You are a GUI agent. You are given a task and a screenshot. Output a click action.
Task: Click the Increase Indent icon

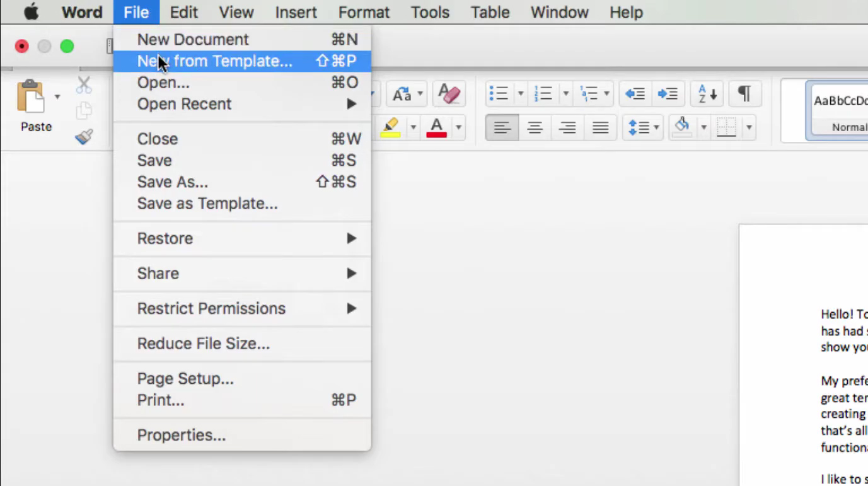click(668, 93)
